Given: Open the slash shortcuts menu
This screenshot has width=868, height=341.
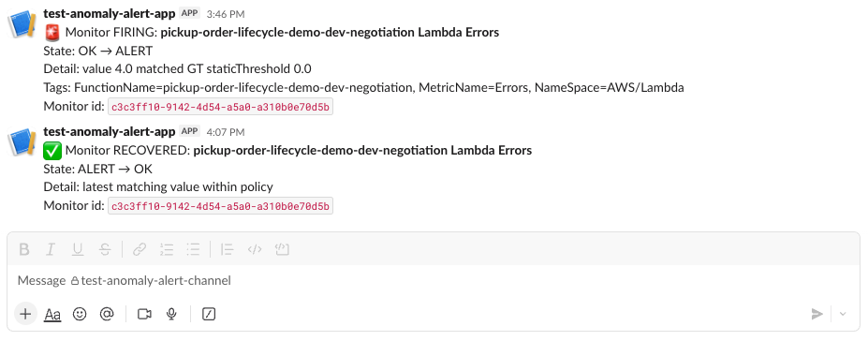Looking at the screenshot, I should [x=209, y=314].
